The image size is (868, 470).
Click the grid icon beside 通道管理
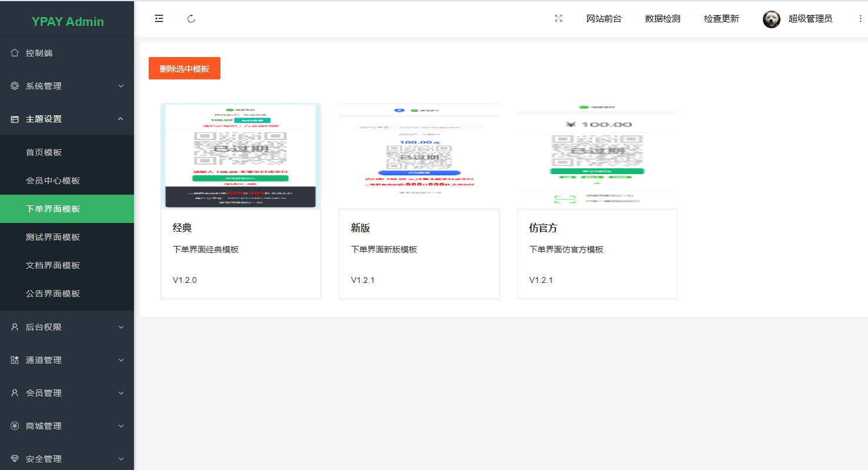click(x=15, y=360)
